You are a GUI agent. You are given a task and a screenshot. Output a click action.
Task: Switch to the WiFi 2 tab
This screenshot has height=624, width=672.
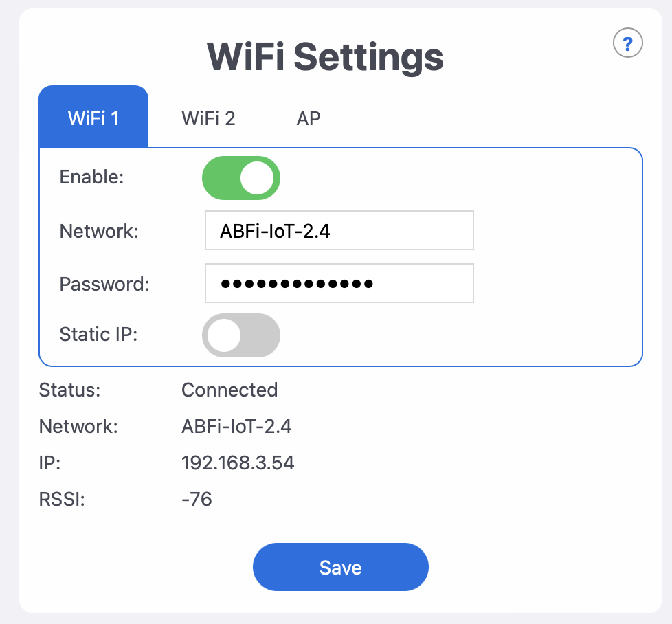(208, 118)
